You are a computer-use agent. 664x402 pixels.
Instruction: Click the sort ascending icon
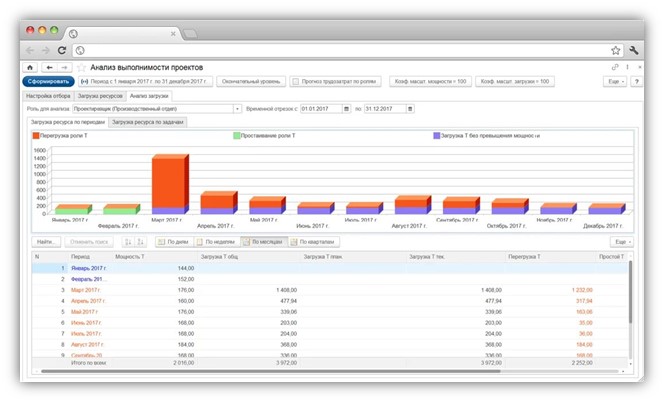pyautogui.click(x=127, y=242)
